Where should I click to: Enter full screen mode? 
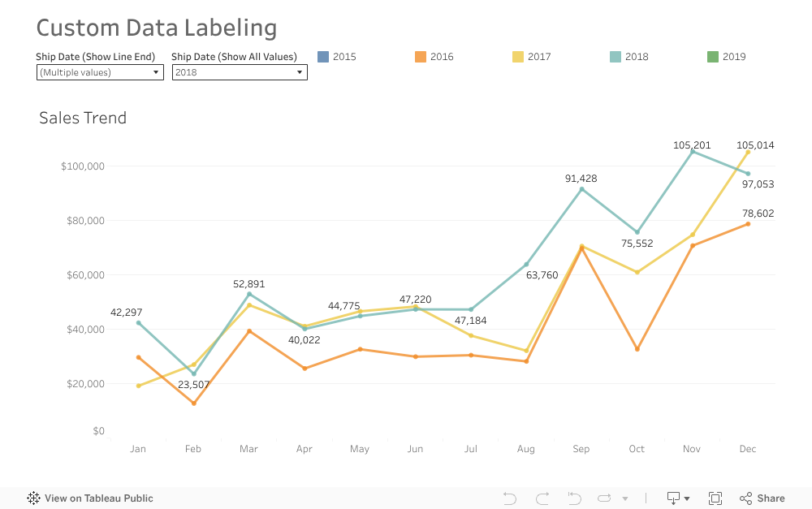[x=715, y=498]
